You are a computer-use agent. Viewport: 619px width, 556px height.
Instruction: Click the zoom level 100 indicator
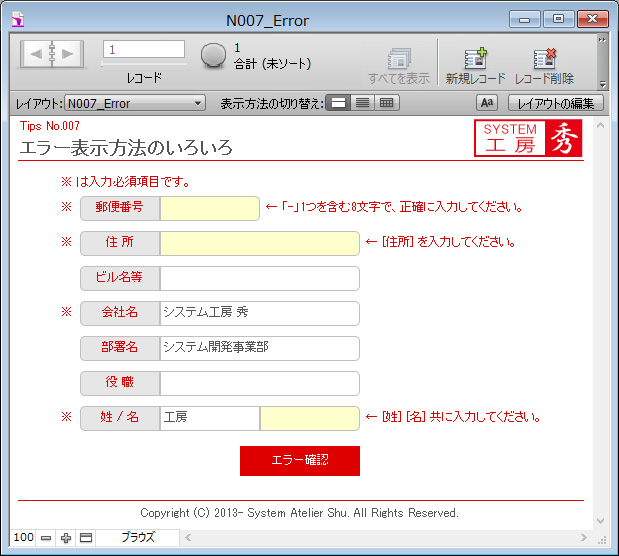pos(23,537)
